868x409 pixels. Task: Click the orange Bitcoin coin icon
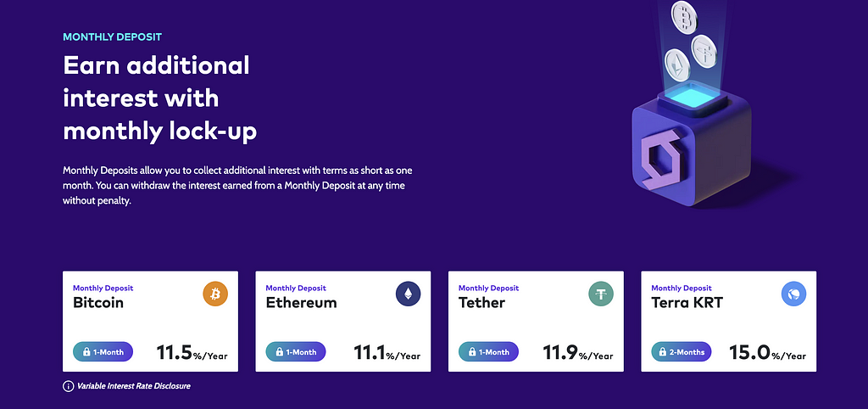(215, 294)
